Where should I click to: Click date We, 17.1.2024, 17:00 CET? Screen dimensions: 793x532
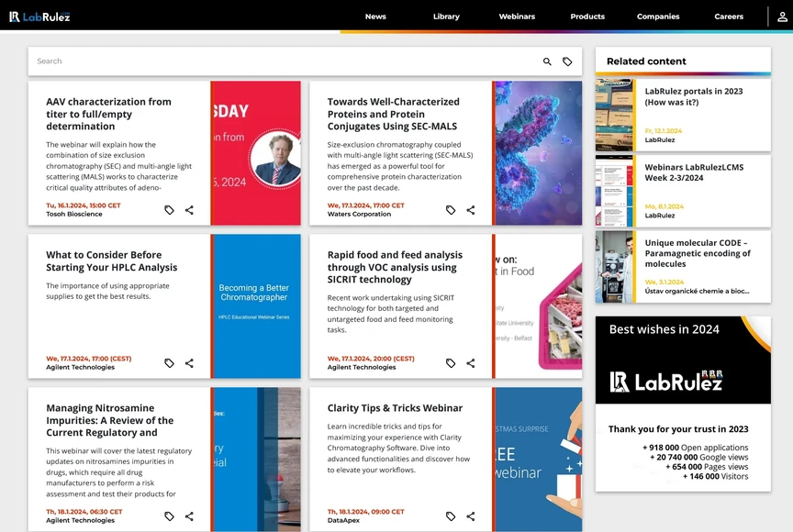coord(365,205)
